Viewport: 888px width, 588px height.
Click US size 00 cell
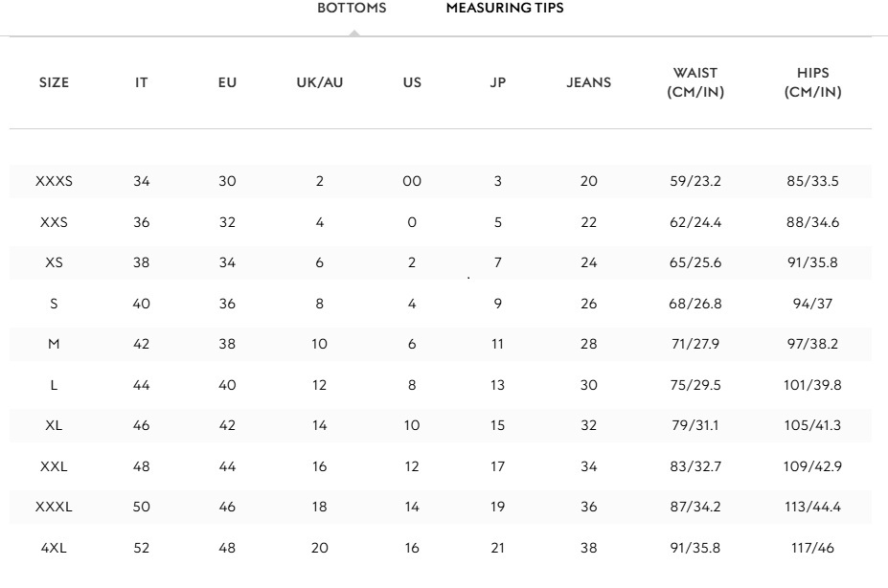[411, 182]
